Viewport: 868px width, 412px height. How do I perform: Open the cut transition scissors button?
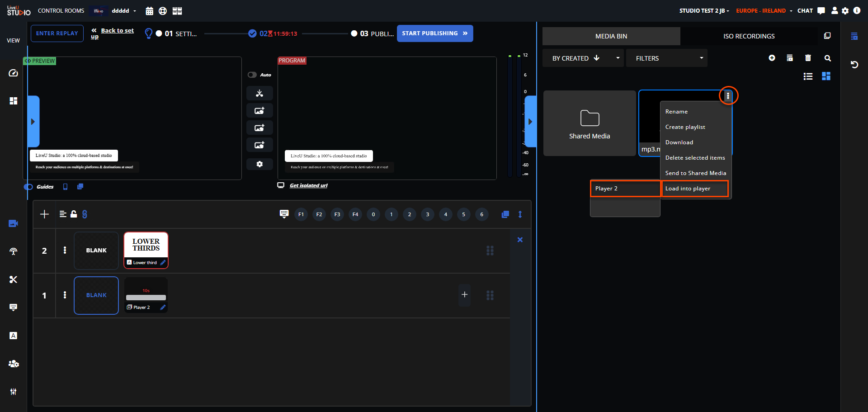click(x=259, y=93)
